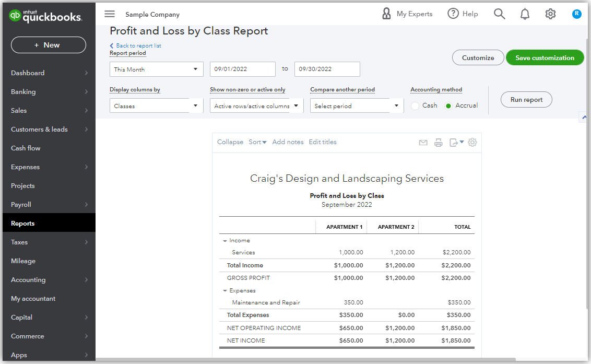Open Banking in the sidebar
The image size is (591, 364).
(x=23, y=92)
